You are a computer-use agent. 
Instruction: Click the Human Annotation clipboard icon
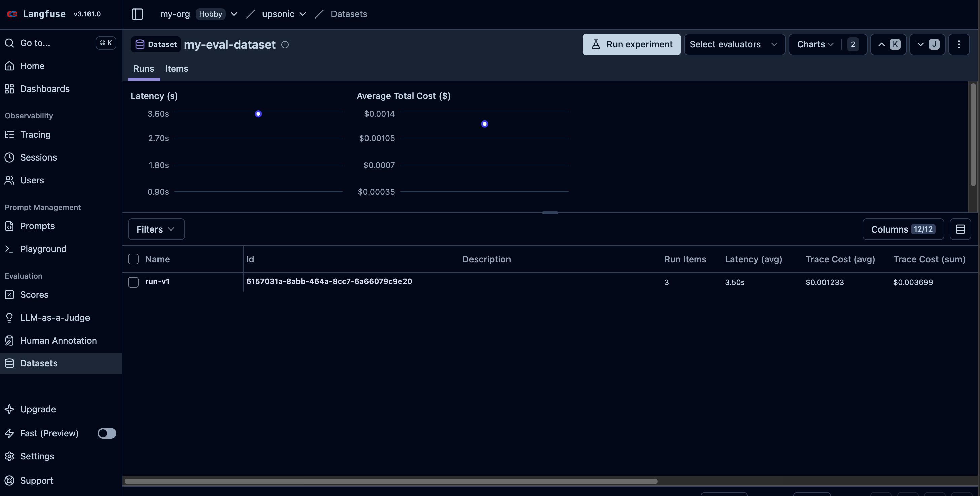coord(9,341)
